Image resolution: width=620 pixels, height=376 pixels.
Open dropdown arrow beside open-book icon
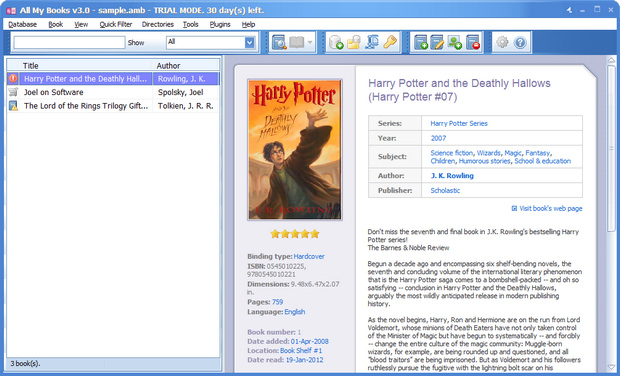[310, 42]
